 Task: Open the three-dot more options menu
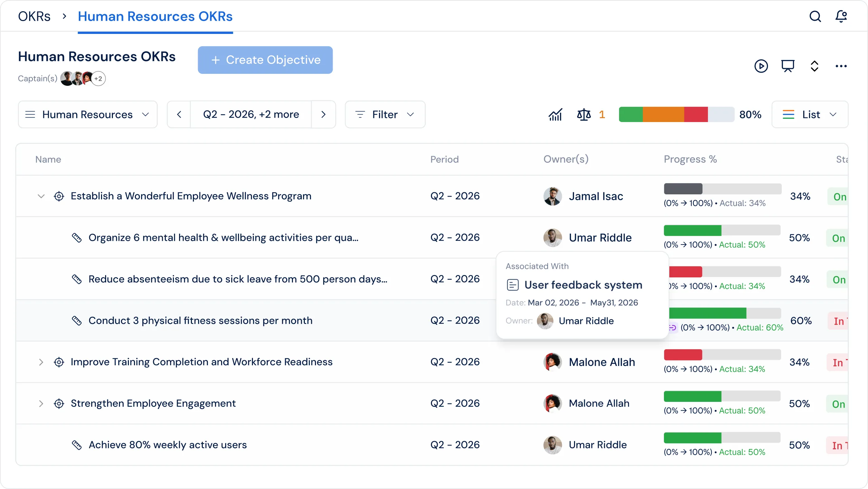click(841, 66)
